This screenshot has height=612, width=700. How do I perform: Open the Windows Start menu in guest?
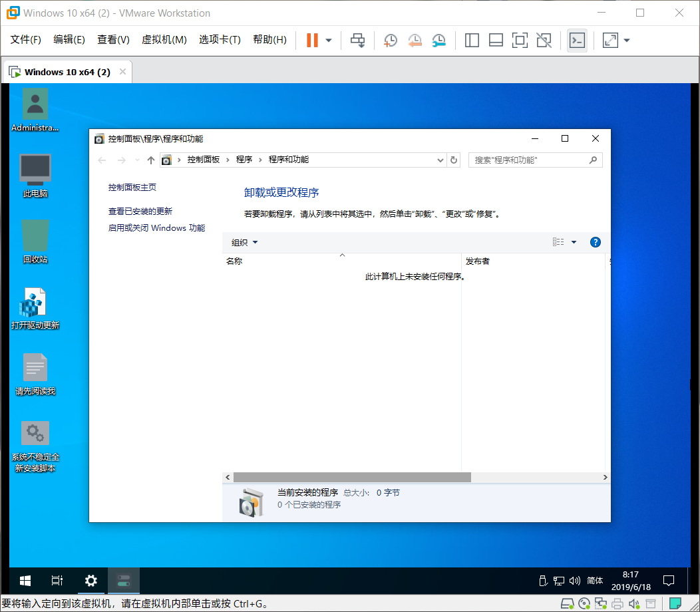pos(25,580)
